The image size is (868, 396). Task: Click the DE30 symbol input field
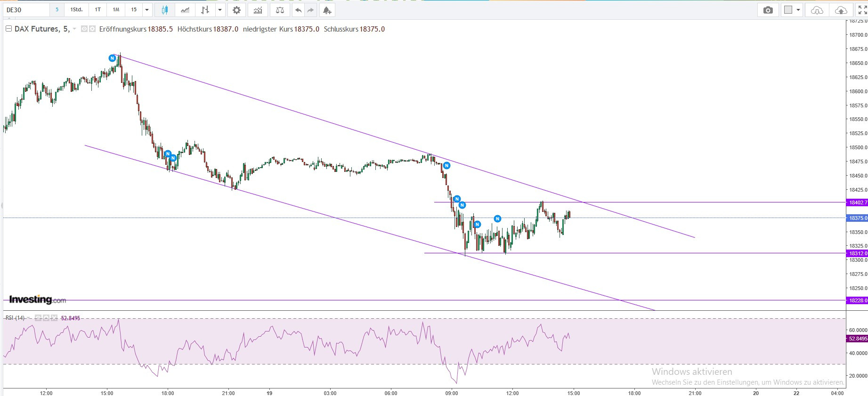pyautogui.click(x=26, y=10)
